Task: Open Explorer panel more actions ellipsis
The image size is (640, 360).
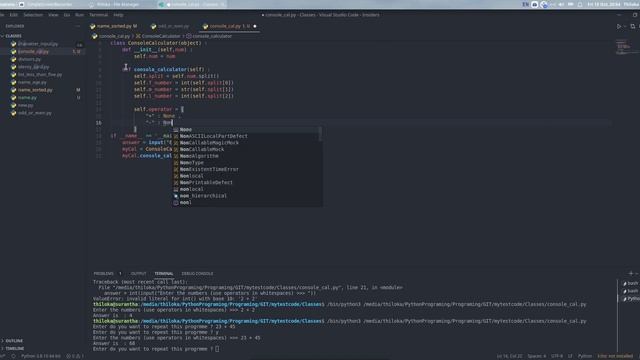Action: pos(78,26)
